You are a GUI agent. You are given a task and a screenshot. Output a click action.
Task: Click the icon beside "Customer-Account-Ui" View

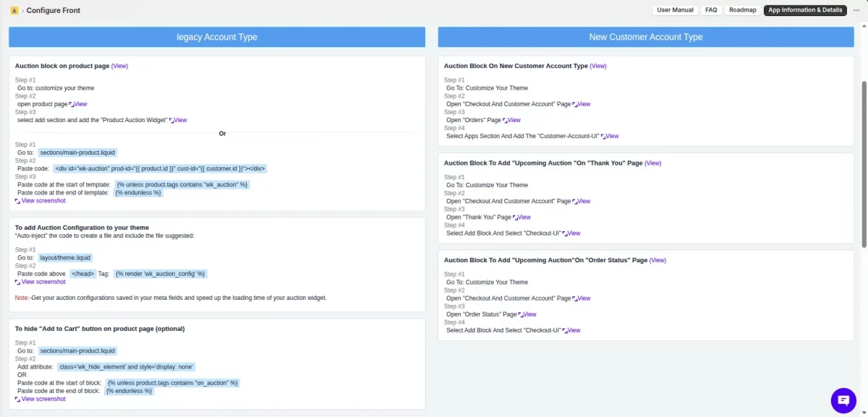click(x=603, y=137)
